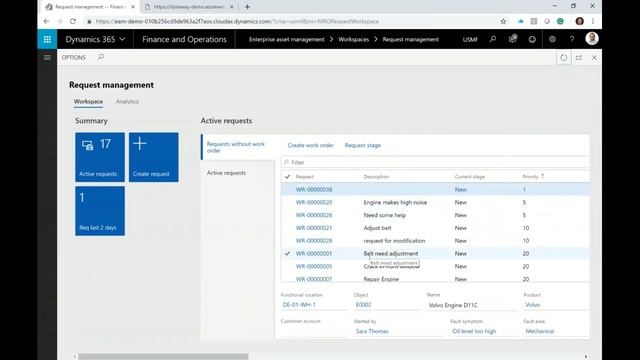Open request WR-00000005
Screen dimensions: 640x360
tap(314, 267)
